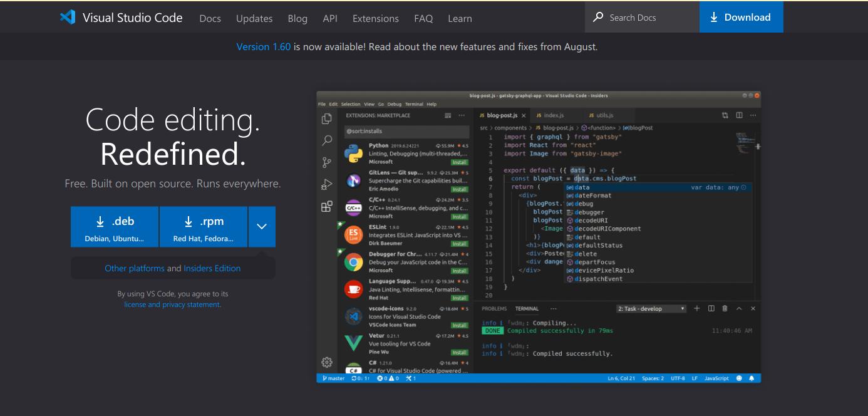Click the notification bell in status bar
Image resolution: width=868 pixels, height=416 pixels.
coord(752,378)
